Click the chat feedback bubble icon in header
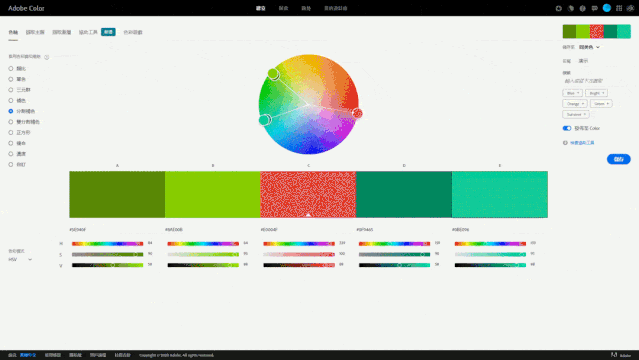Viewport: 639px width, 360px height. [595, 8]
